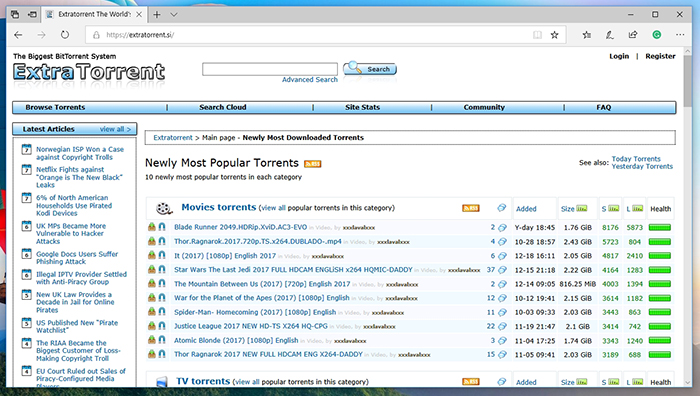Open reading view icon in address bar
Image resolution: width=700 pixels, height=396 pixels.
[x=538, y=35]
